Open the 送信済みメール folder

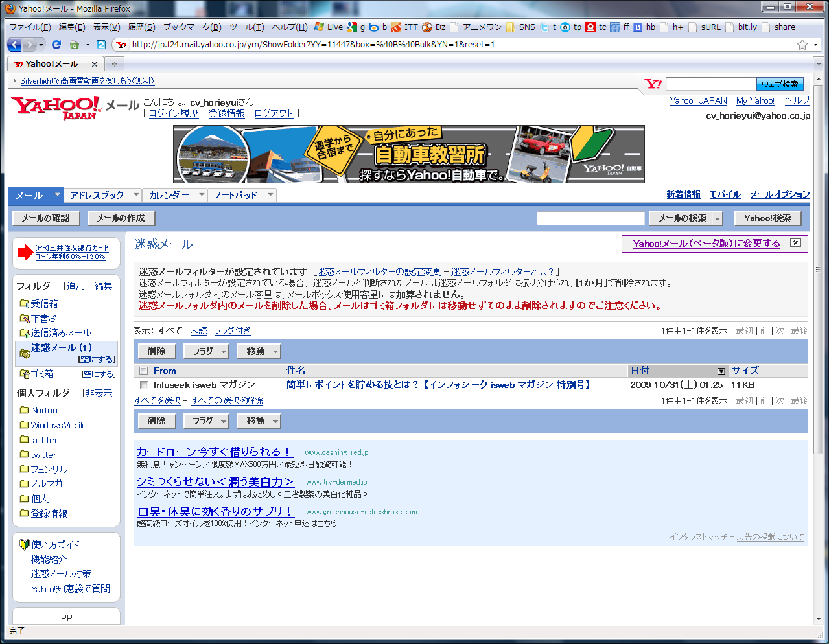(61, 333)
